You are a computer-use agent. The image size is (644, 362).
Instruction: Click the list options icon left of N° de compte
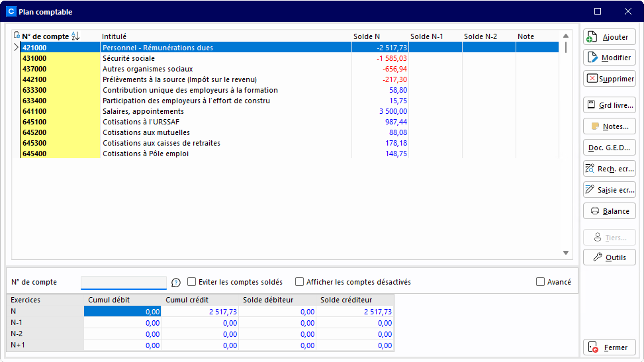coord(17,35)
